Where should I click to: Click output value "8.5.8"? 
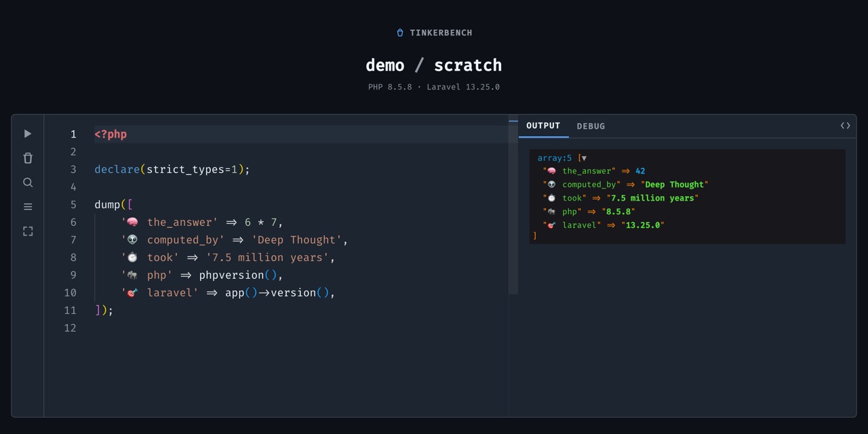point(618,212)
